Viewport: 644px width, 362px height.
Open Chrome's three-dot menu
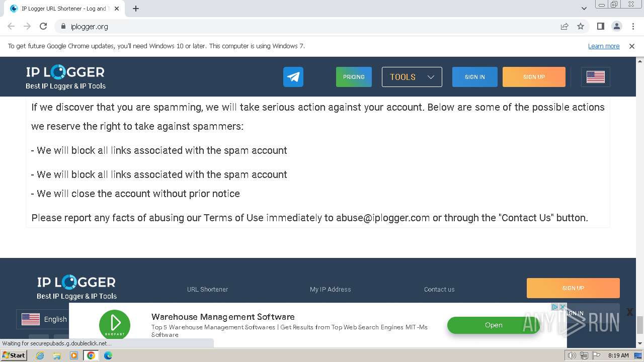pyautogui.click(x=633, y=26)
